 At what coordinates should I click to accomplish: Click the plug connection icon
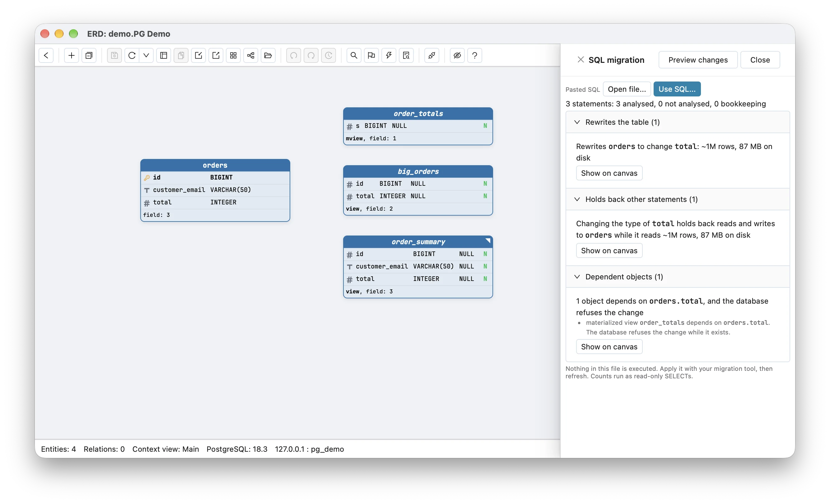[x=431, y=55]
